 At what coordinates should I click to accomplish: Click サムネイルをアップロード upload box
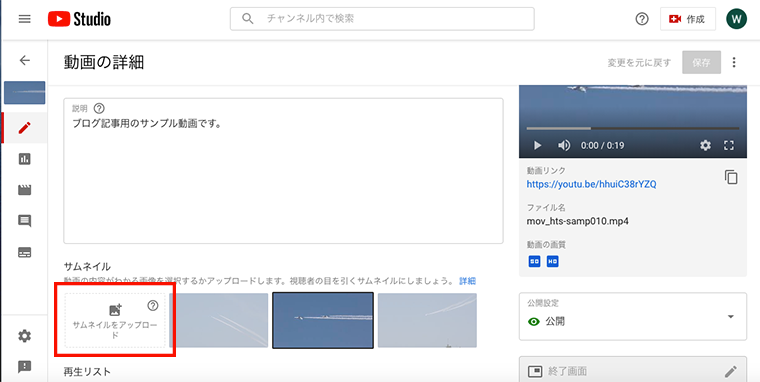click(x=115, y=320)
